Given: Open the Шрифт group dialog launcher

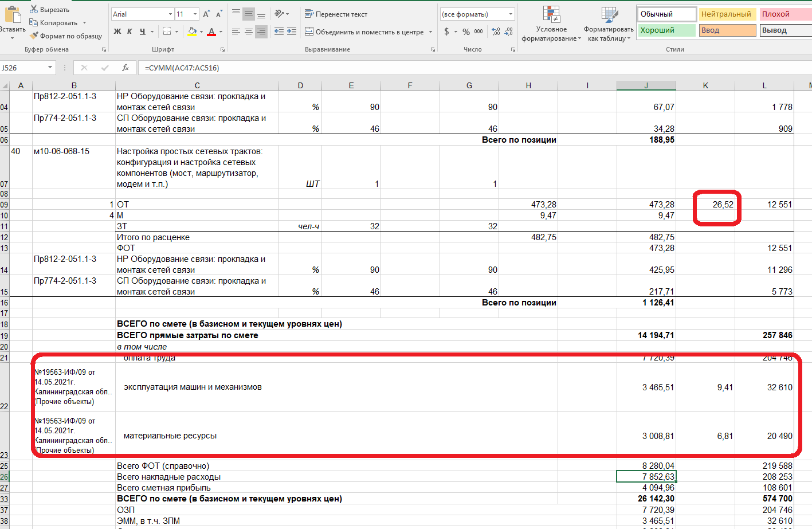Looking at the screenshot, I should tap(223, 50).
